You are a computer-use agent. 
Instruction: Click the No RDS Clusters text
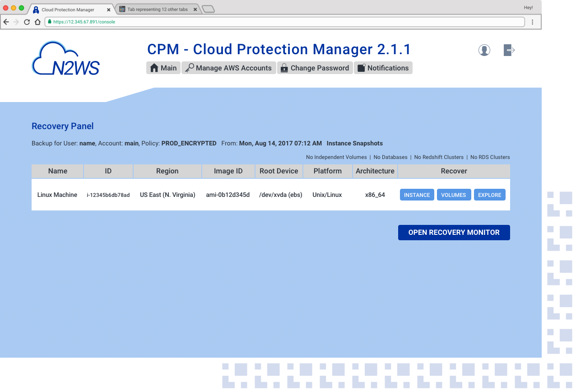[x=490, y=157]
